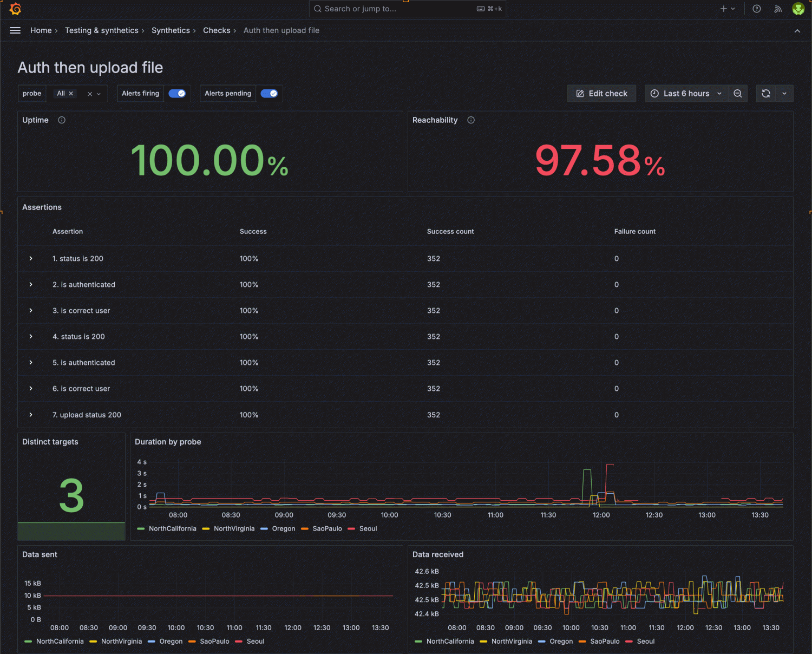The width and height of the screenshot is (812, 654).
Task: Go to Home via breadcrumb link
Action: [41, 30]
